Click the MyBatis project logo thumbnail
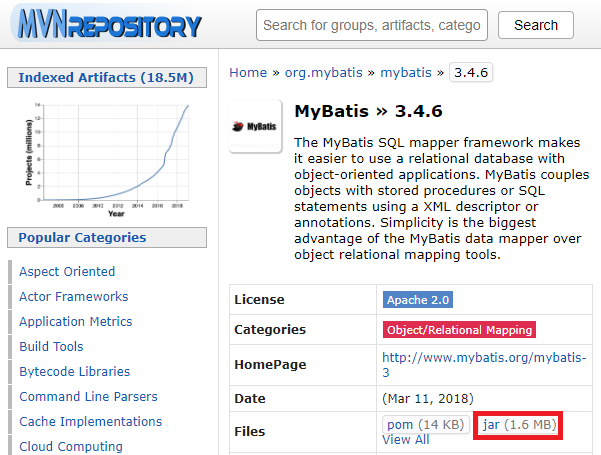Image resolution: width=601 pixels, height=455 pixels. click(255, 126)
